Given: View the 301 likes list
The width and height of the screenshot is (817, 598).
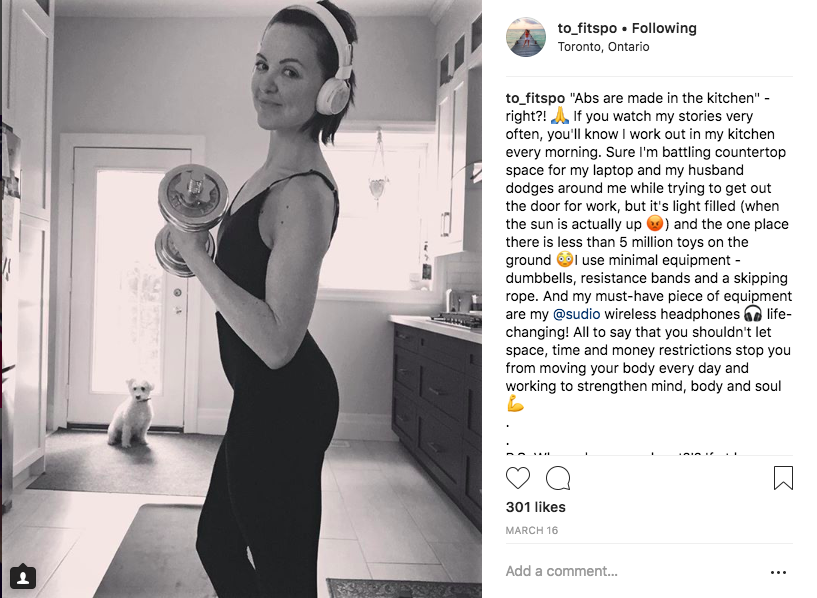Looking at the screenshot, I should click(x=536, y=507).
